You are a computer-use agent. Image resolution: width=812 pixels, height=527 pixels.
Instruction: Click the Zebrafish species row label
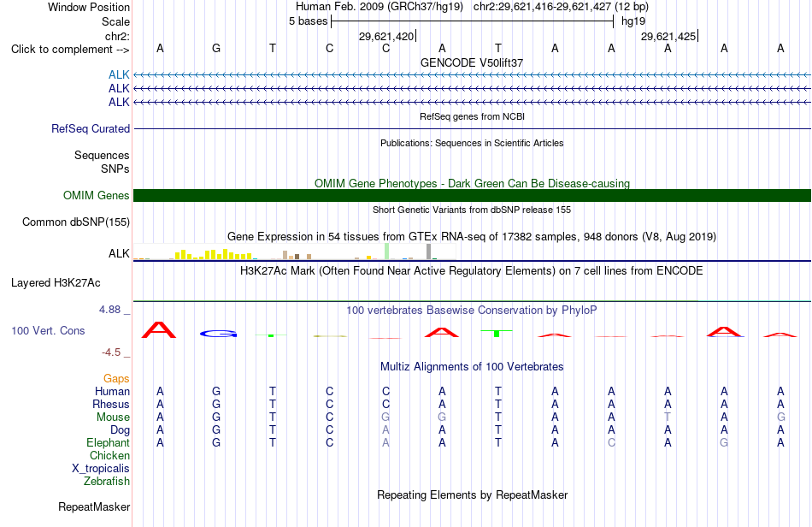point(107,482)
